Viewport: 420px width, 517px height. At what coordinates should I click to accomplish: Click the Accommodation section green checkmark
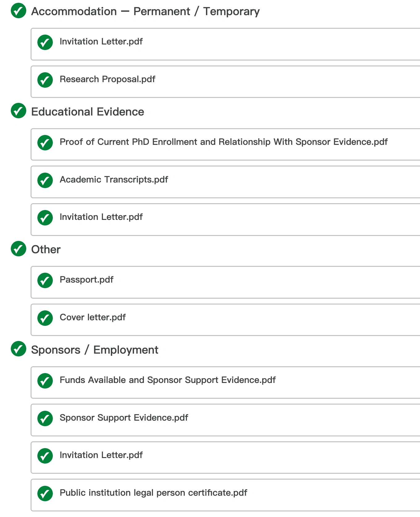19,11
